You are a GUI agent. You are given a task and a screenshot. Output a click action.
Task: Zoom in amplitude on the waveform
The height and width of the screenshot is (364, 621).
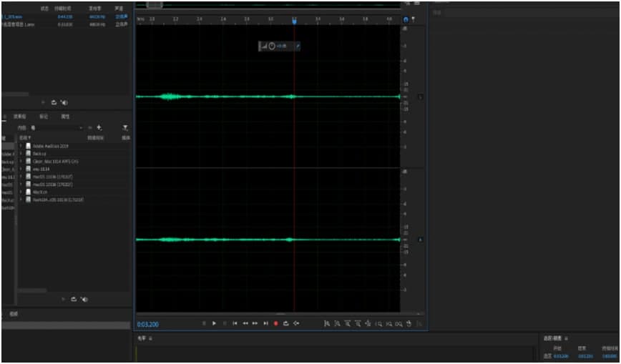coord(327,324)
